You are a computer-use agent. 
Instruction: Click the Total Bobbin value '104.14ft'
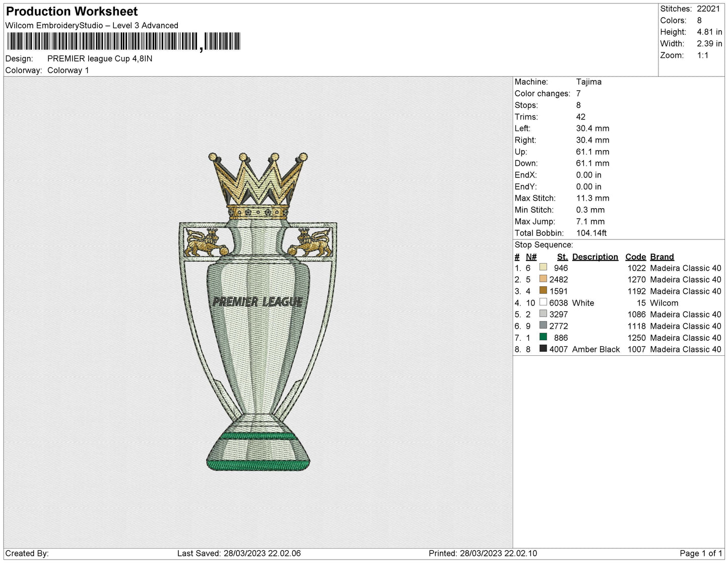click(x=591, y=233)
